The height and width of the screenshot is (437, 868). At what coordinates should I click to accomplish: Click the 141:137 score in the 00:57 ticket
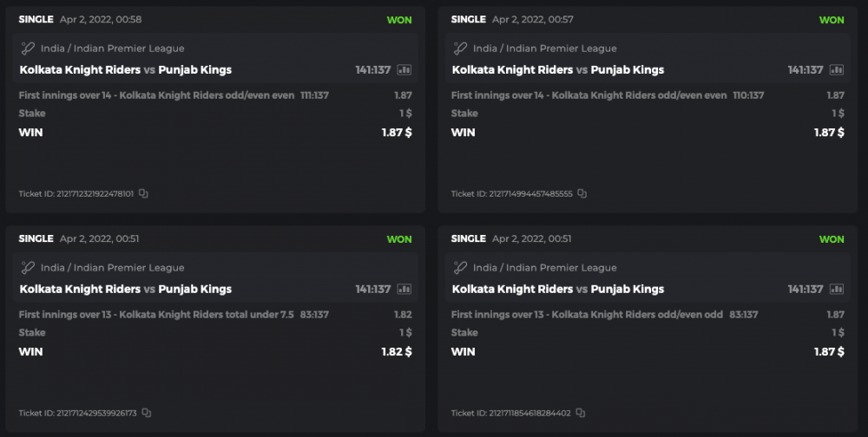(x=806, y=70)
